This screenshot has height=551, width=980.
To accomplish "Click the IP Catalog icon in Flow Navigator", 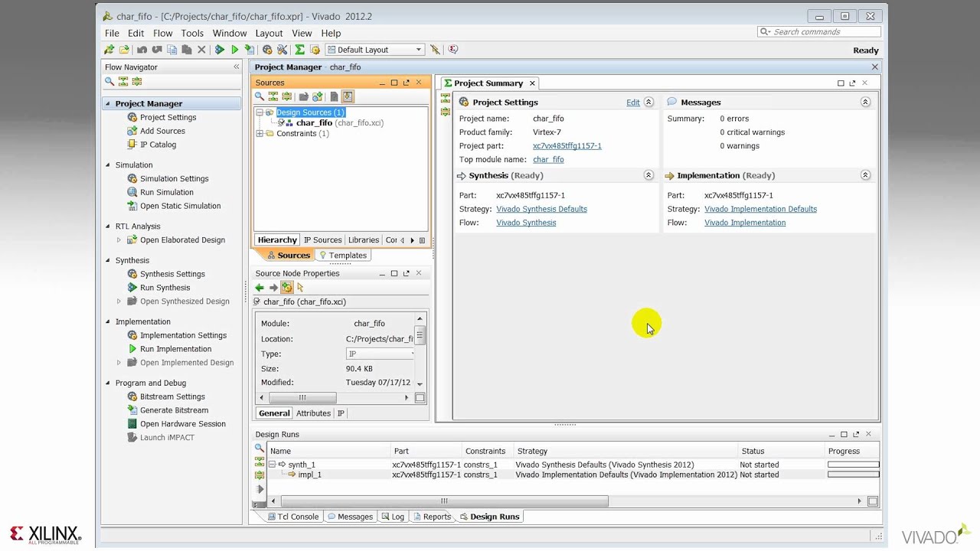I will pyautogui.click(x=132, y=145).
